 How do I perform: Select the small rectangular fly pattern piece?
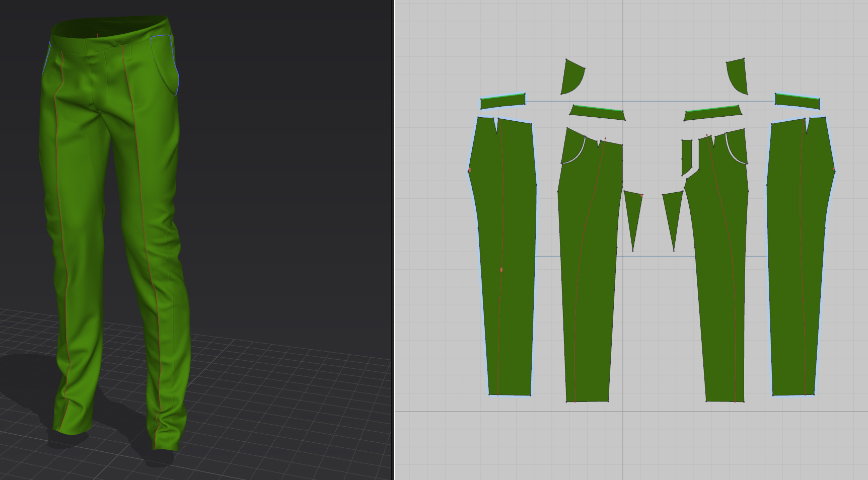tap(687, 157)
